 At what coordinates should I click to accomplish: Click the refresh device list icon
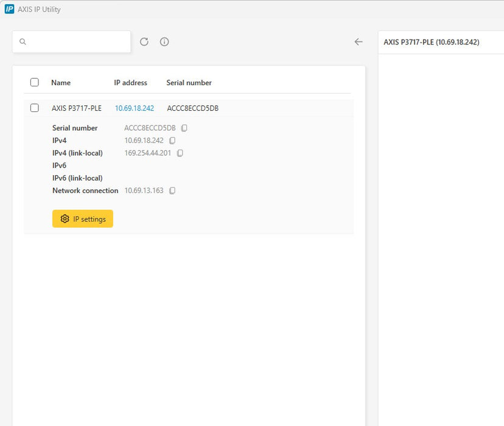pos(144,42)
